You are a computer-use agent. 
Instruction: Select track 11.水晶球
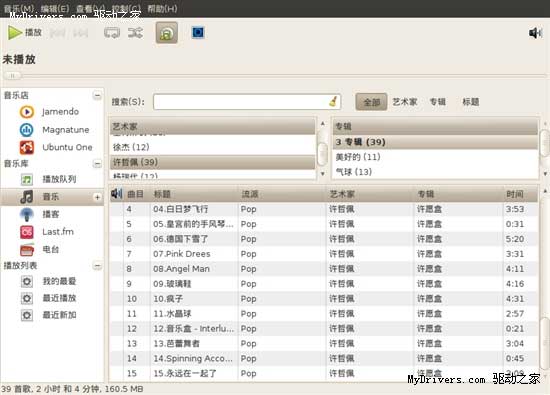324,314
